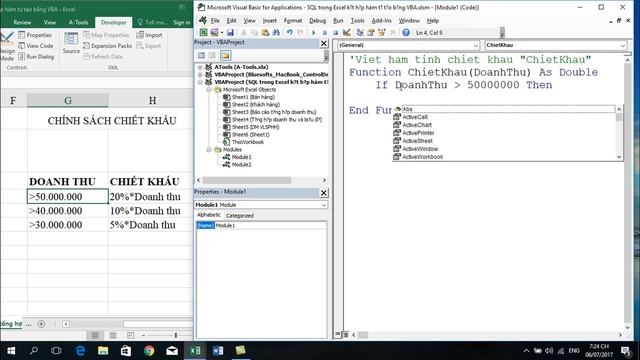Click View Code in Excel Developer ribbon

tap(36, 46)
